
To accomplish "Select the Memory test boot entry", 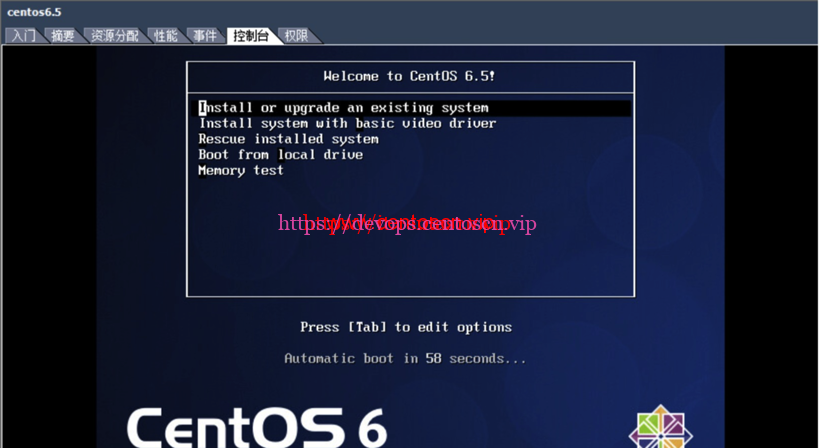I will pos(240,171).
